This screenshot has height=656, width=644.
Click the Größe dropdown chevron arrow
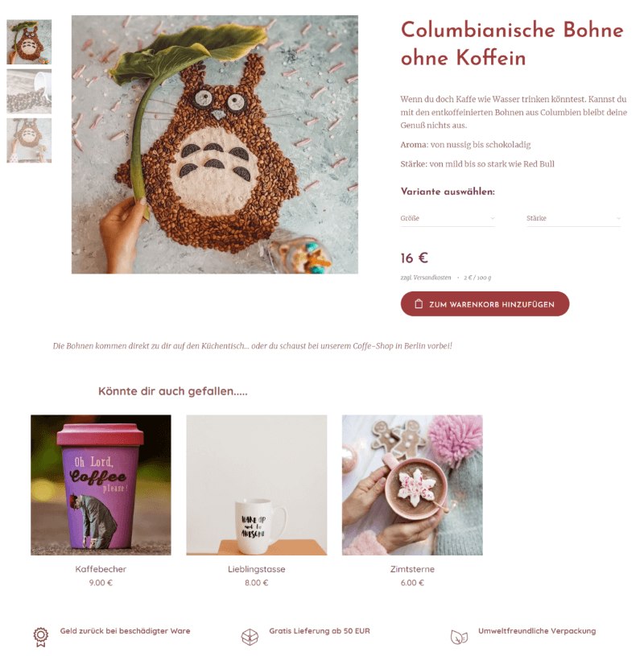click(x=492, y=218)
